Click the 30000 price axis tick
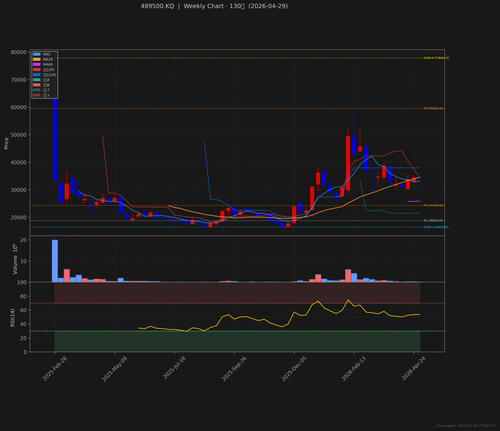500x431 pixels. [19, 190]
